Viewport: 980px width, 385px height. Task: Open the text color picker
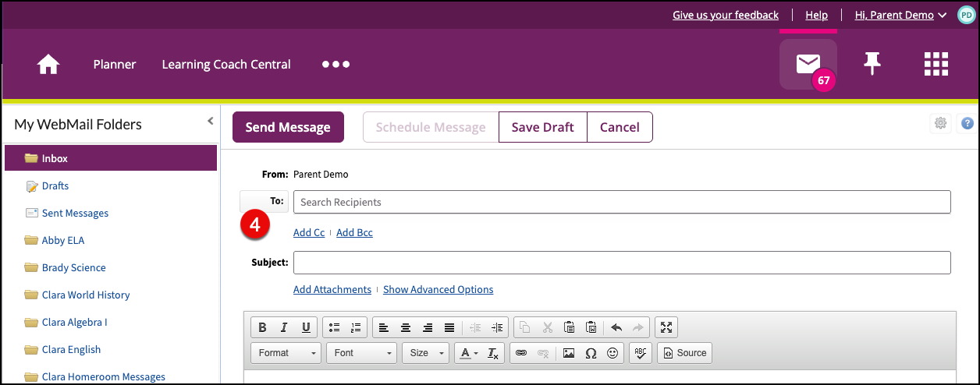468,353
